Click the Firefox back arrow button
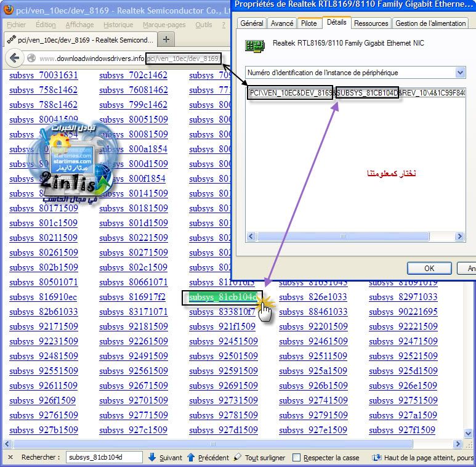 click(x=14, y=58)
